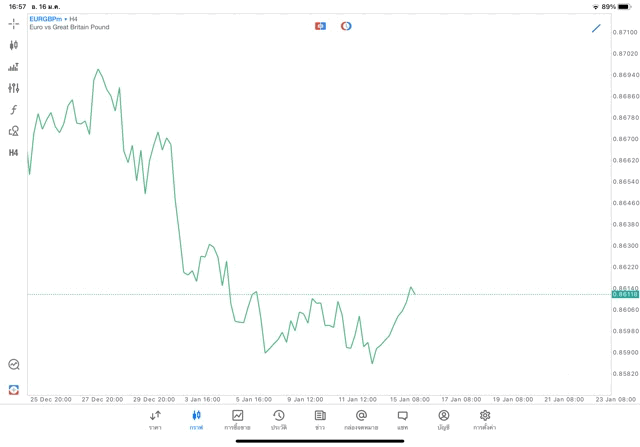Open the ข่าว (News) tab
The height and width of the screenshot is (447, 640).
coord(319,420)
